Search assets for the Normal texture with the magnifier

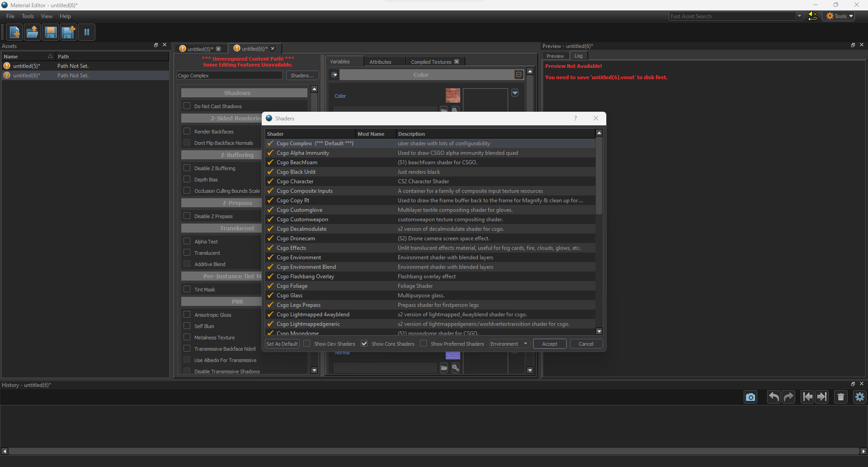click(x=456, y=368)
